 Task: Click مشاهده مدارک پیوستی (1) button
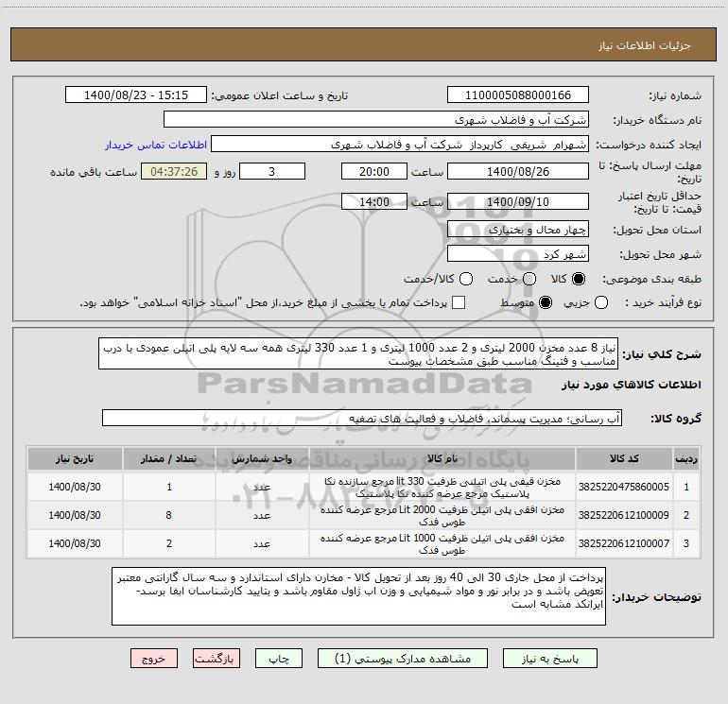pyautogui.click(x=403, y=659)
